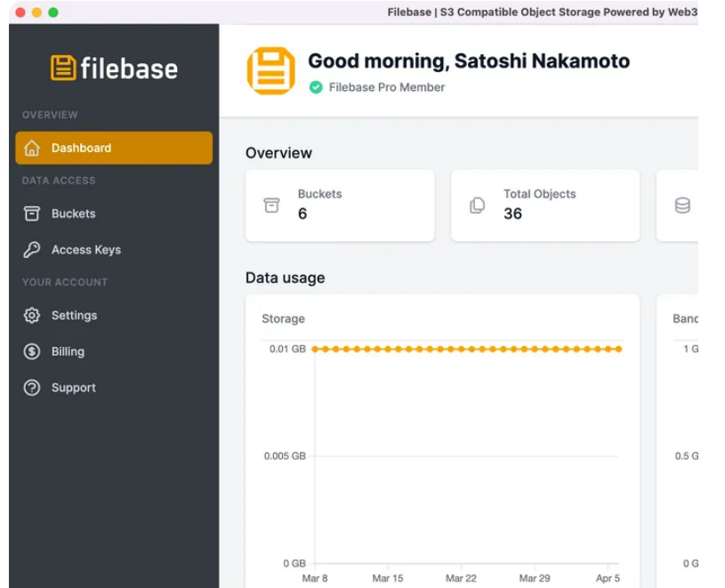
Task: Click the green Pro Member checkmark badge
Action: (x=316, y=87)
